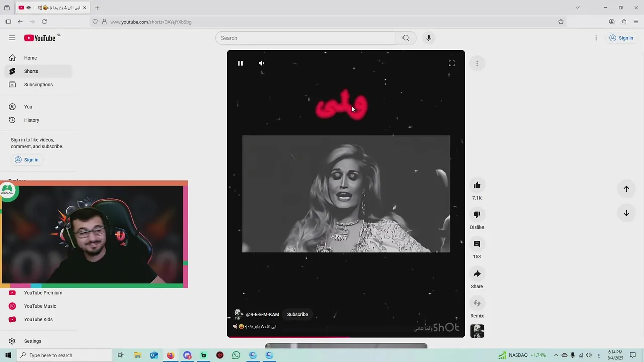This screenshot has height=362, width=644.
Task: Like the Short with thumbs up
Action: pyautogui.click(x=477, y=185)
